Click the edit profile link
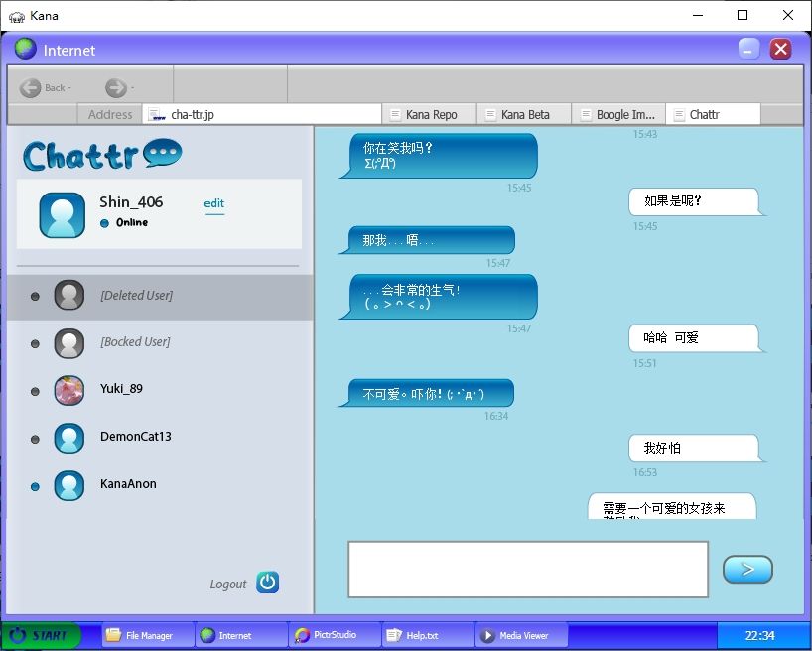This screenshot has width=812, height=651. pos(213,203)
